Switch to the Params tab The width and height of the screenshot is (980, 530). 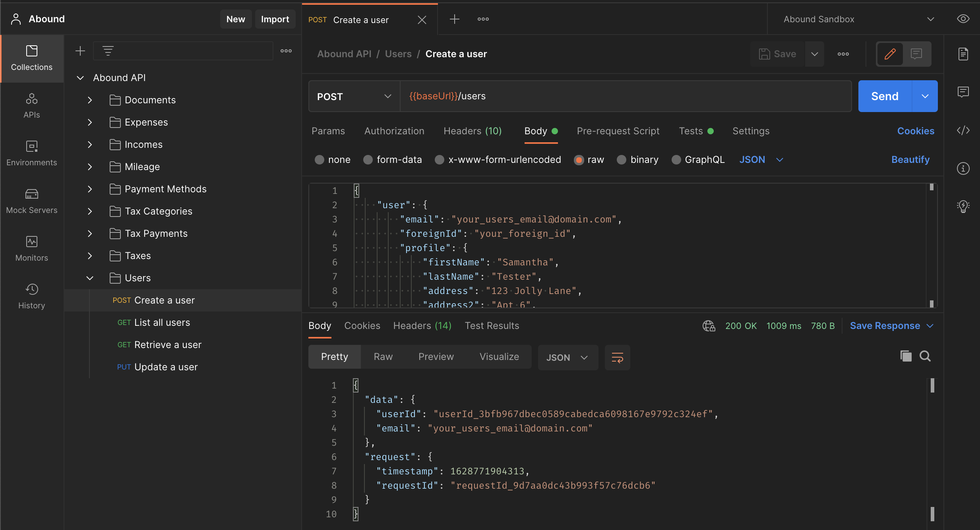pos(328,131)
